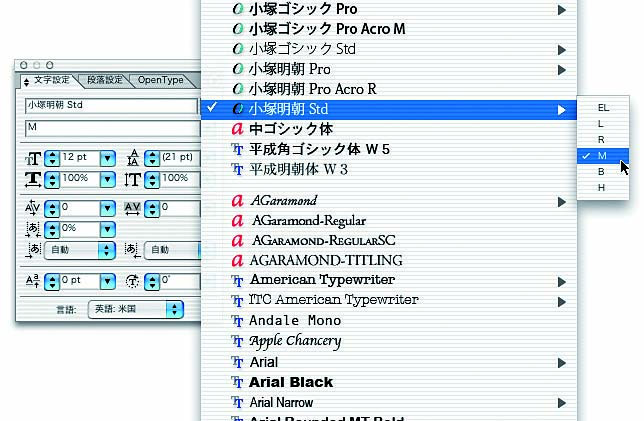Expand the American Typewriter submenu arrow
644x421 pixels.
point(561,282)
